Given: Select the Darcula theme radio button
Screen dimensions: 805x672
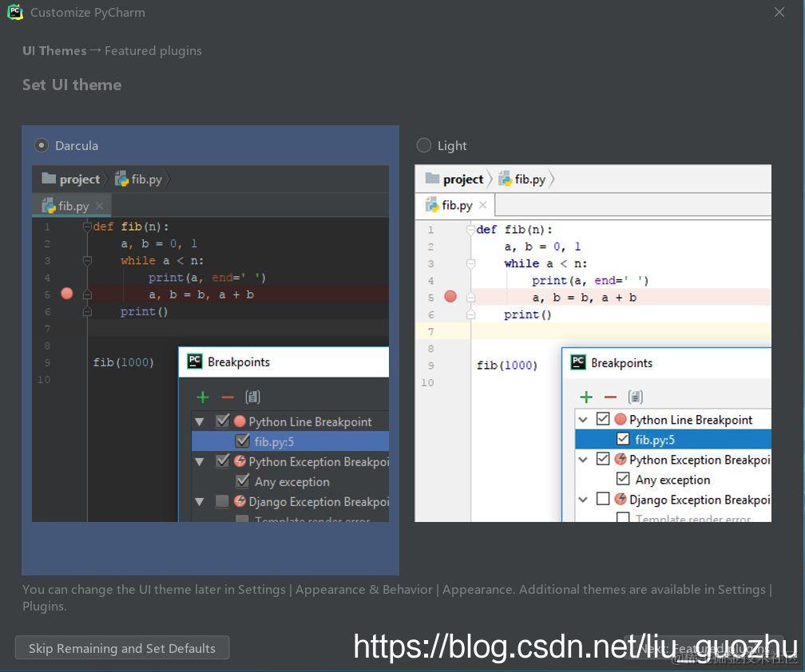Looking at the screenshot, I should 42,145.
